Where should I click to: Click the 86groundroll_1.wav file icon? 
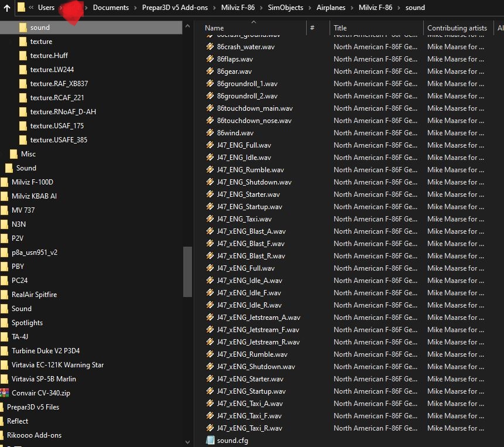[x=210, y=84]
